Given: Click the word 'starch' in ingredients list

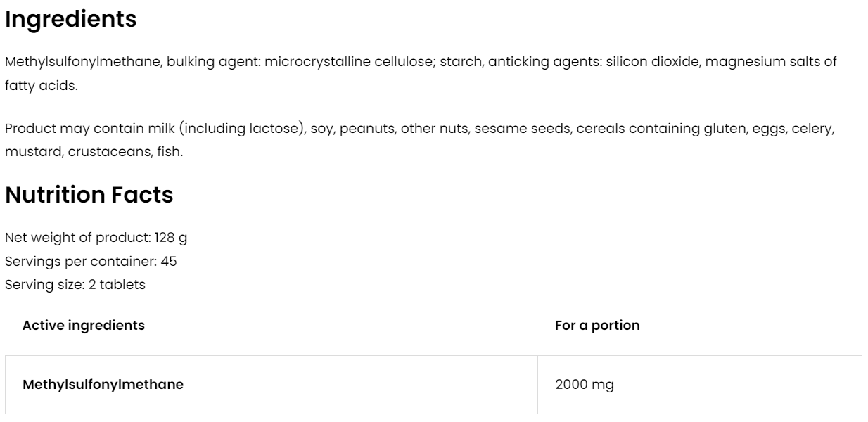Looking at the screenshot, I should click(x=461, y=62).
